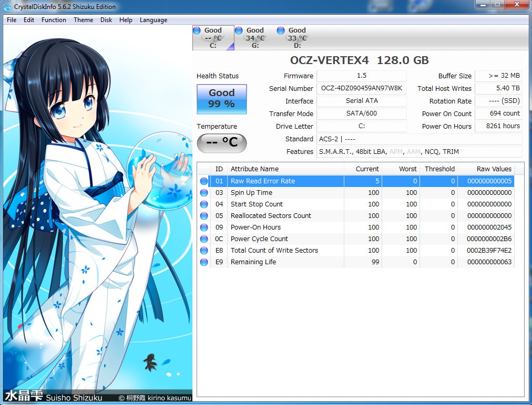
Task: Click the Standard ACS-2 field
Action: click(x=420, y=139)
